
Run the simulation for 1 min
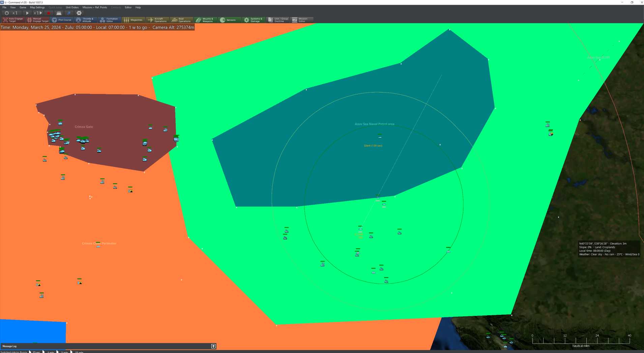pos(48,352)
